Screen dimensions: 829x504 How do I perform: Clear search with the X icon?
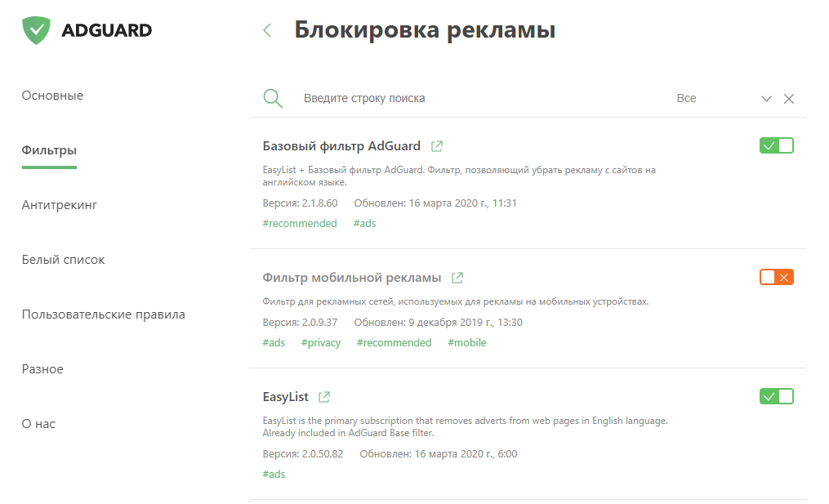[789, 99]
